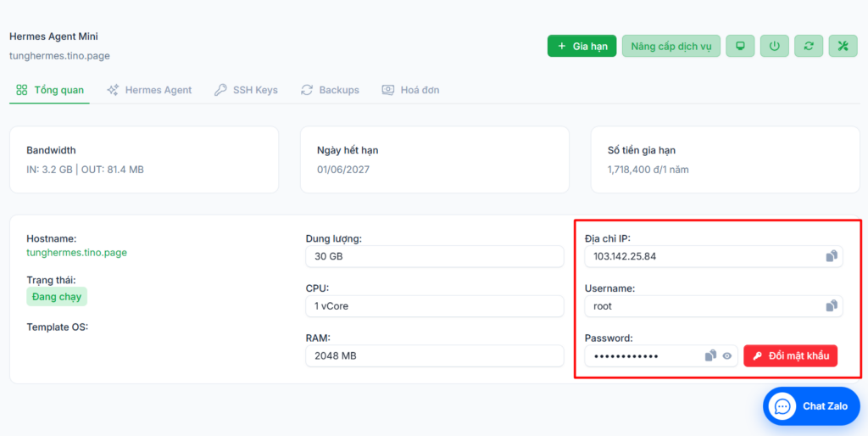Open the Hoá đơn tab
Screen dimensions: 868x436
(x=411, y=90)
